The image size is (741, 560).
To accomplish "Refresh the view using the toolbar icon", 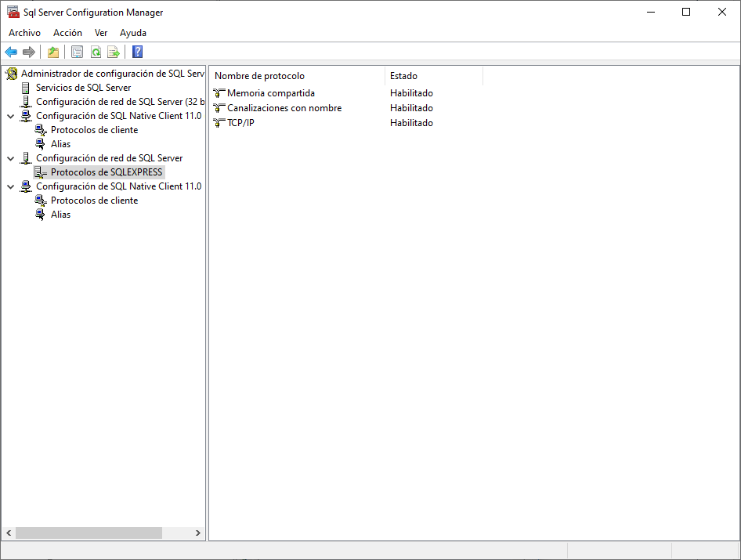I will click(x=96, y=52).
